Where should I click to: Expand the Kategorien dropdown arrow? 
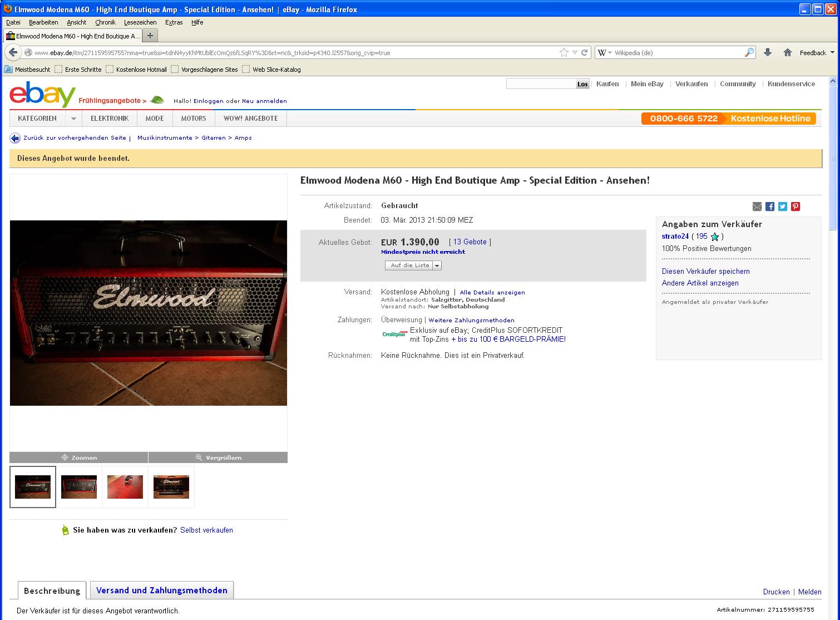click(73, 119)
